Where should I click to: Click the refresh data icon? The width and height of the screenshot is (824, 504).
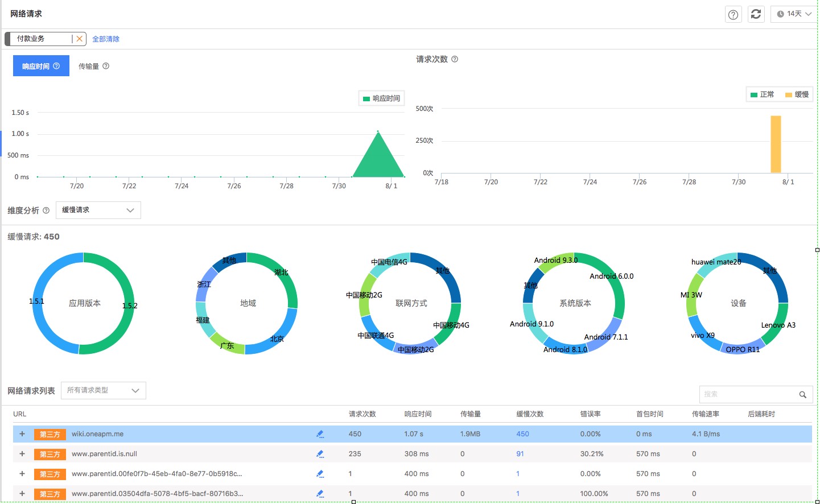pos(756,14)
